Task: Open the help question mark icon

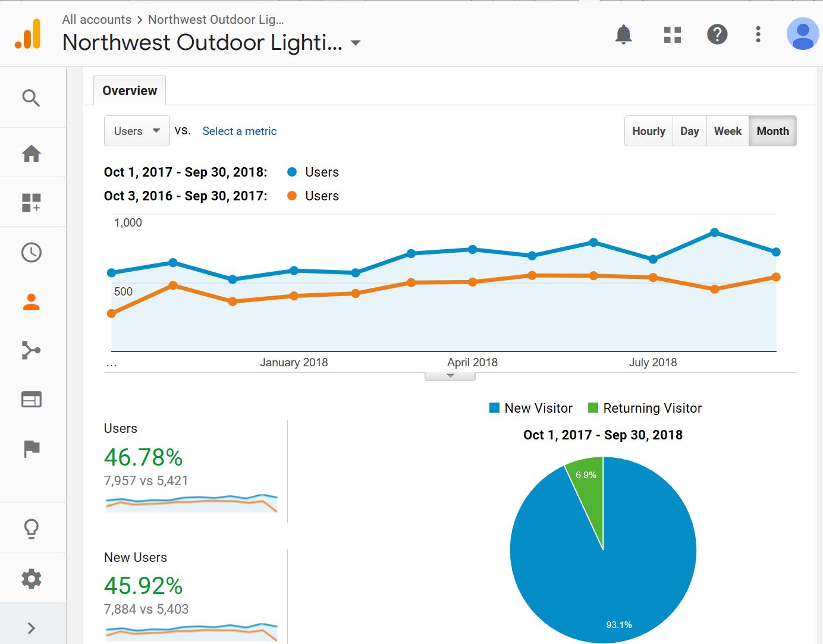Action: tap(717, 34)
